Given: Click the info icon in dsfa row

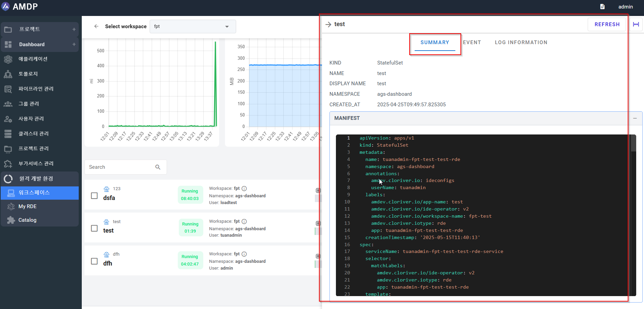Looking at the screenshot, I should point(244,188).
